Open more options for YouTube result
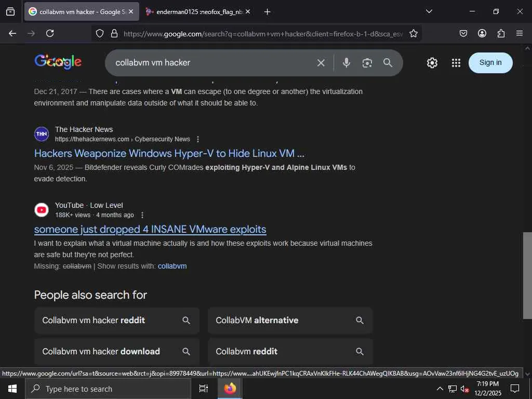Image resolution: width=532 pixels, height=399 pixels. tap(142, 215)
